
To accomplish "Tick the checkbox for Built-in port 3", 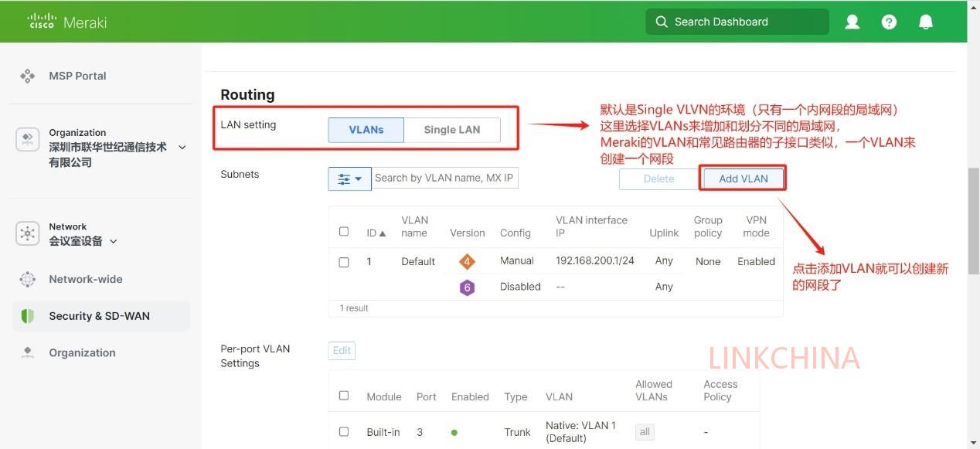I will pos(344,432).
